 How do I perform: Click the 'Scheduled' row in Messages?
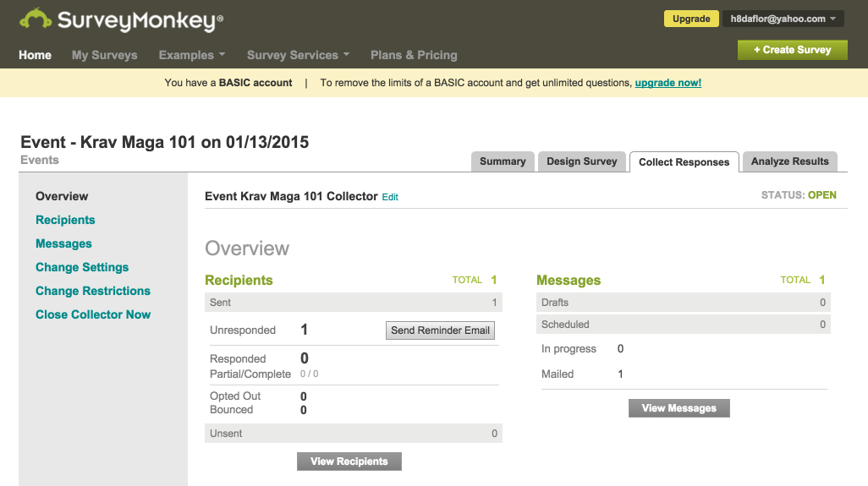click(683, 325)
